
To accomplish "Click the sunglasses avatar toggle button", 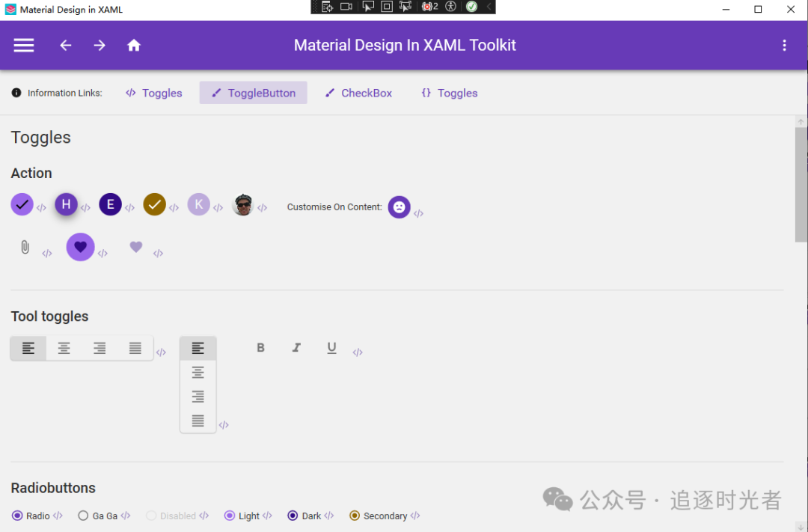I will click(x=242, y=204).
